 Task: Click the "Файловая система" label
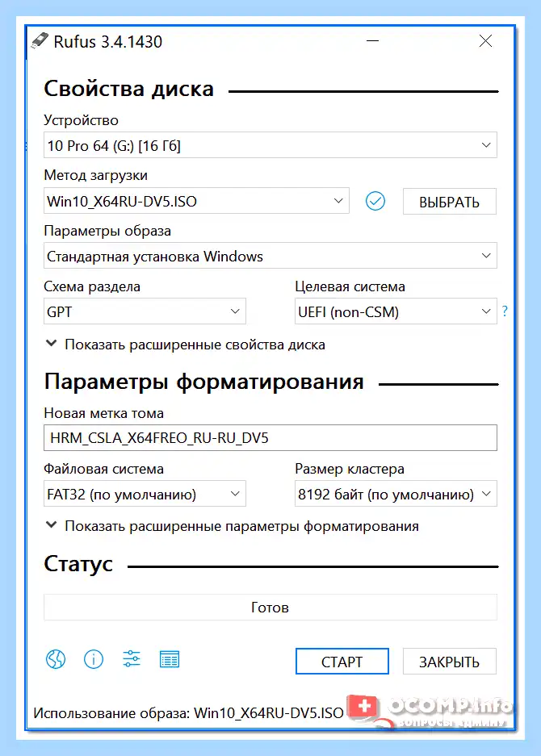[104, 469]
